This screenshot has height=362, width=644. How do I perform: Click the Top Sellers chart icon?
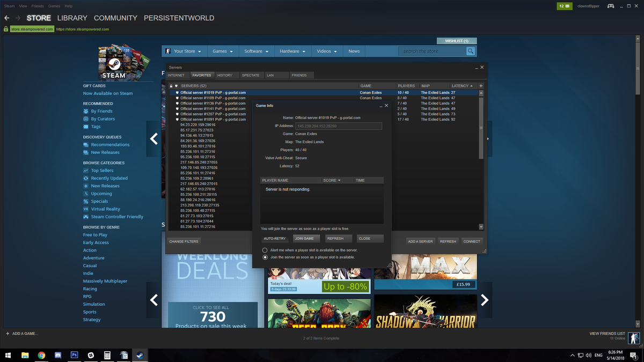pos(86,171)
